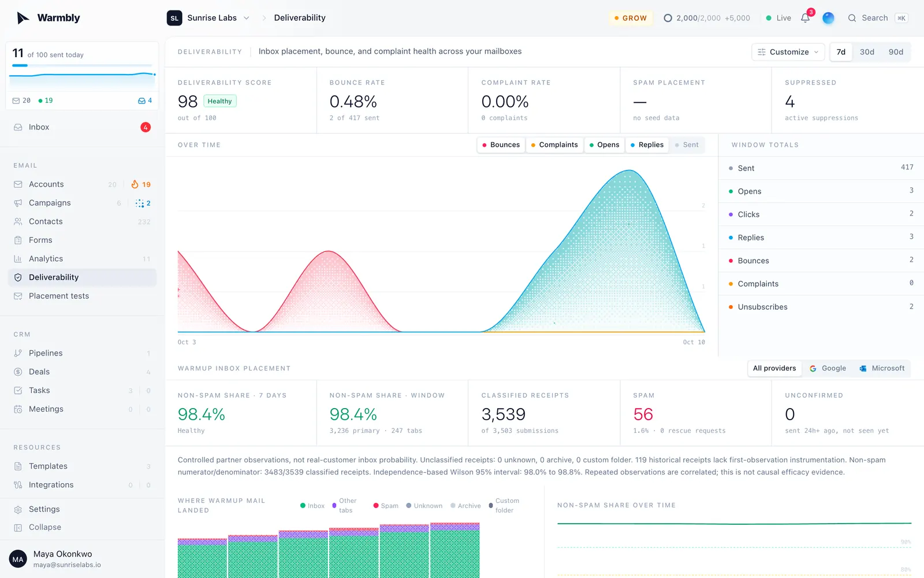
Task: Toggle Bounces series on chart
Action: [501, 145]
